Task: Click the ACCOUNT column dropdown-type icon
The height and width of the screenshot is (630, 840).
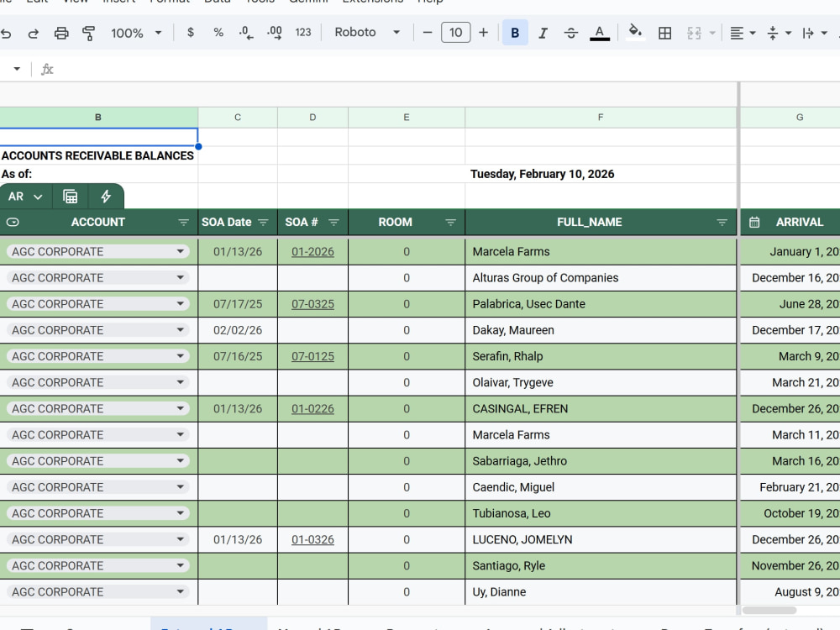Action: tap(13, 223)
